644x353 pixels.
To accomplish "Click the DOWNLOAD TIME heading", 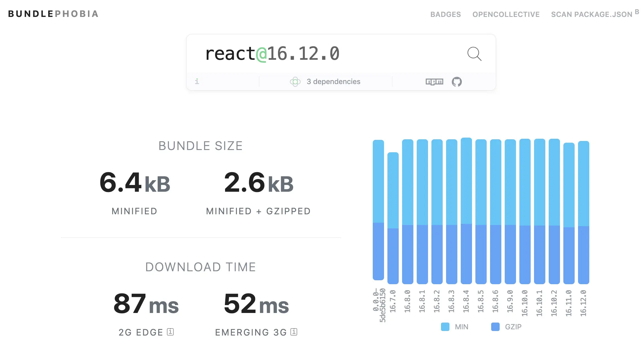I will (x=200, y=267).
